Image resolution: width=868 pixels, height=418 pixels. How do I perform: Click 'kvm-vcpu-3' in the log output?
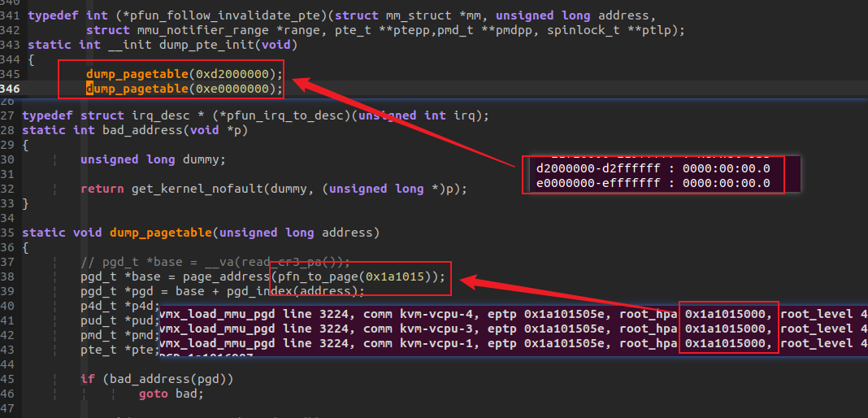coord(436,329)
